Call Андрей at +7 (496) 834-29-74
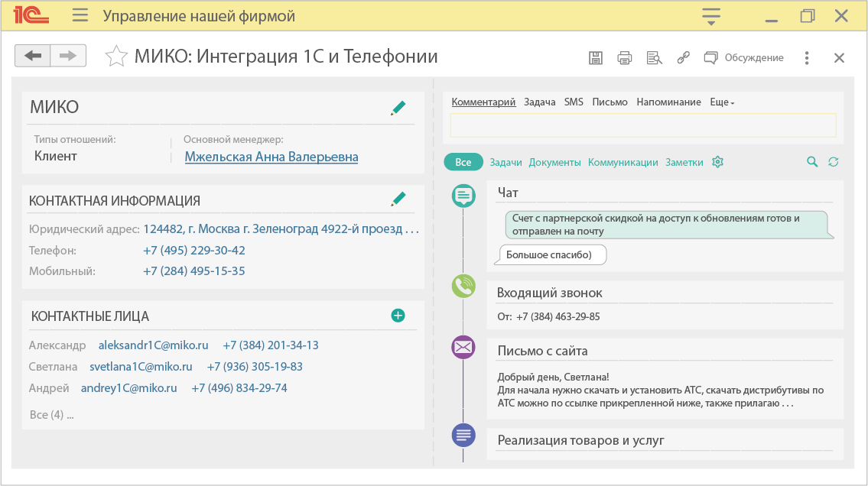Viewport: 868px width, 486px height. click(239, 388)
